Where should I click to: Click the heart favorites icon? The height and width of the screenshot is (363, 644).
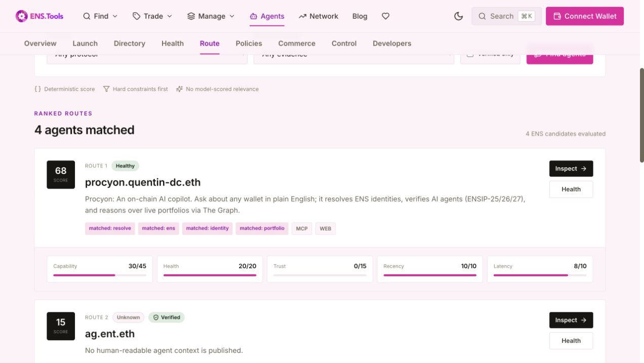(385, 16)
